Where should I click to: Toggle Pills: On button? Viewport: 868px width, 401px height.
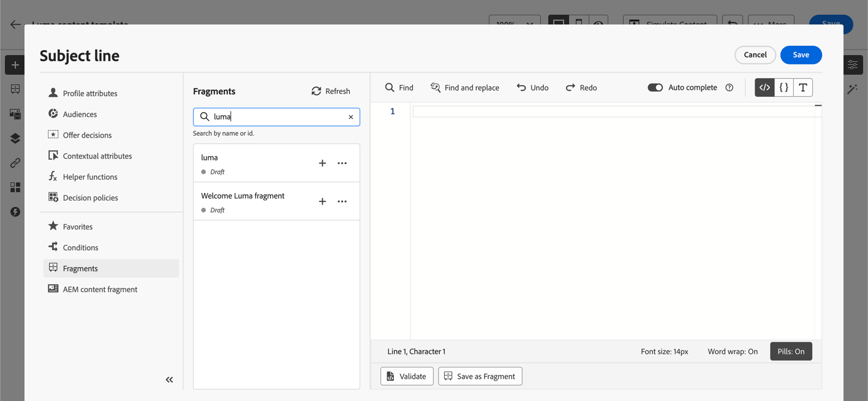click(x=791, y=351)
